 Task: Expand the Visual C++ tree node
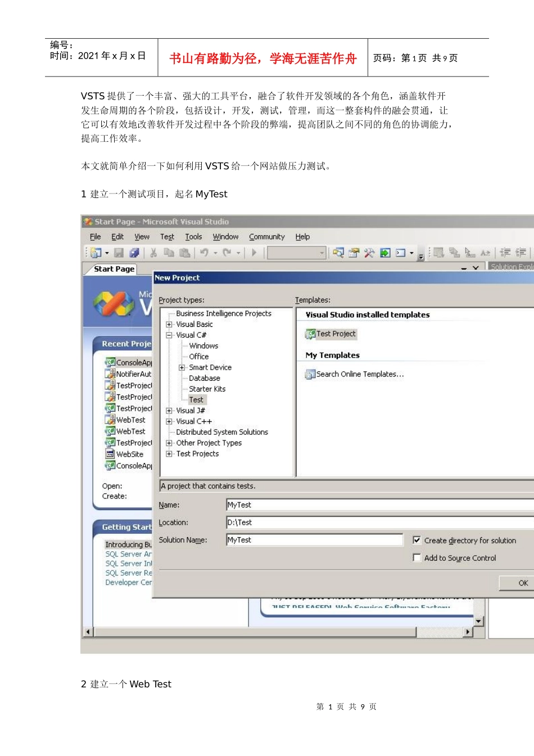click(169, 421)
